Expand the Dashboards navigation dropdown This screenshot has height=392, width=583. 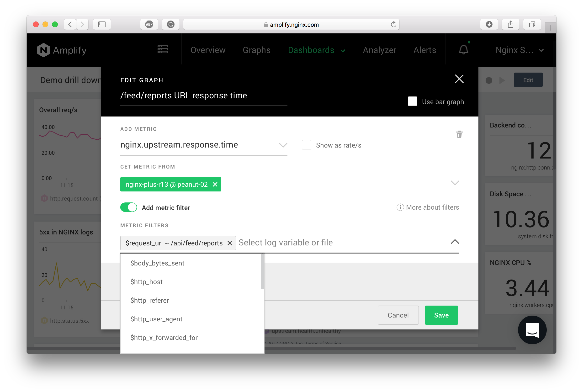point(317,50)
